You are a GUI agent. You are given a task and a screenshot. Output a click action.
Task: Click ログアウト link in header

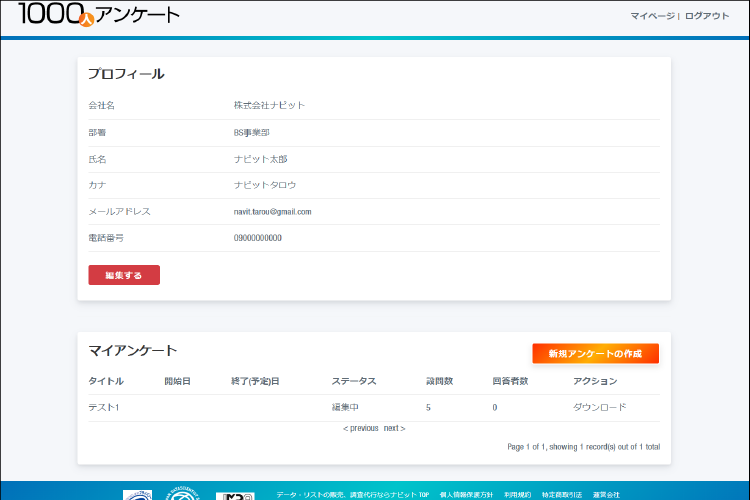point(706,16)
